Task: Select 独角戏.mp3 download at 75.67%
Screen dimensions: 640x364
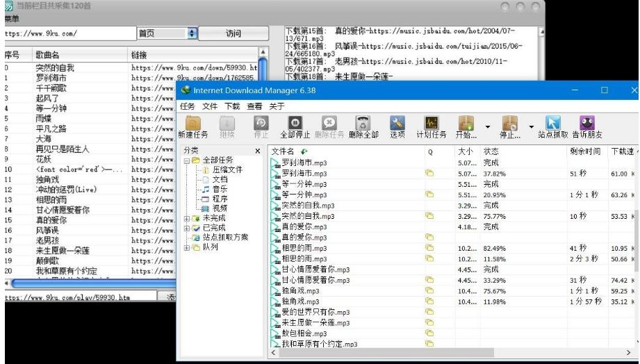Action: pos(452,291)
